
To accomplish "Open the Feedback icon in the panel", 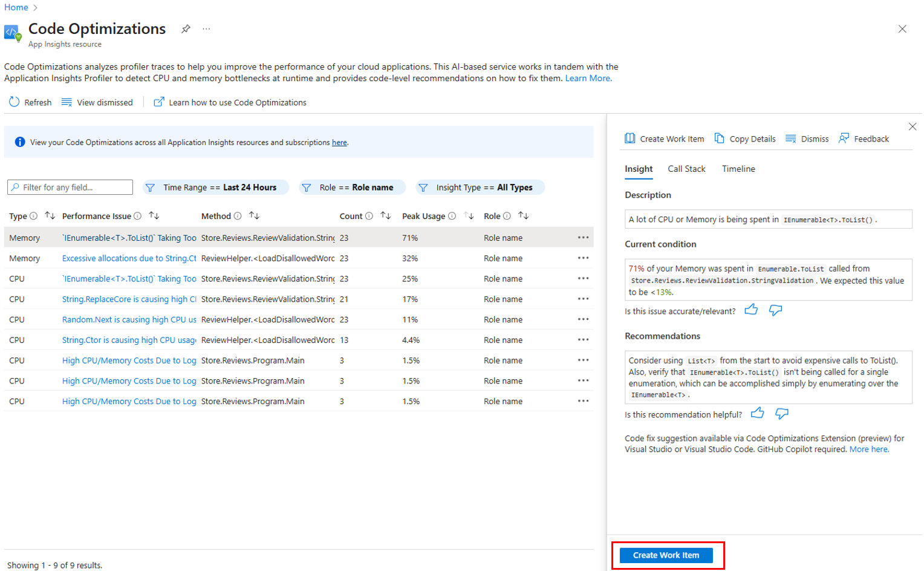I will point(844,139).
